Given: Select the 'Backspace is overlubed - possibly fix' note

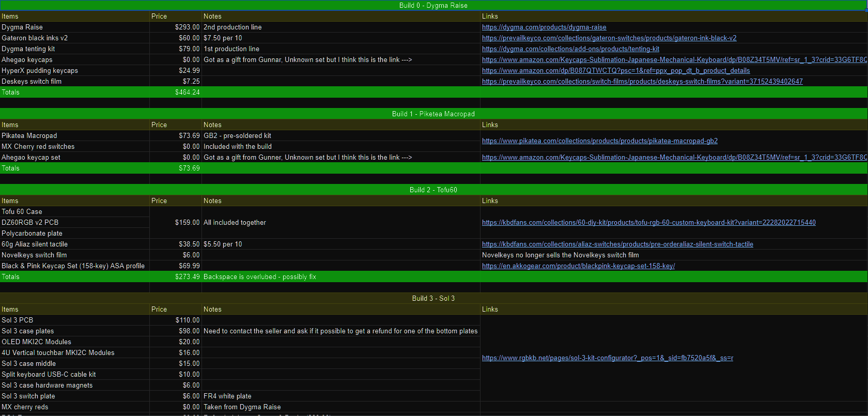Looking at the screenshot, I should coord(341,277).
